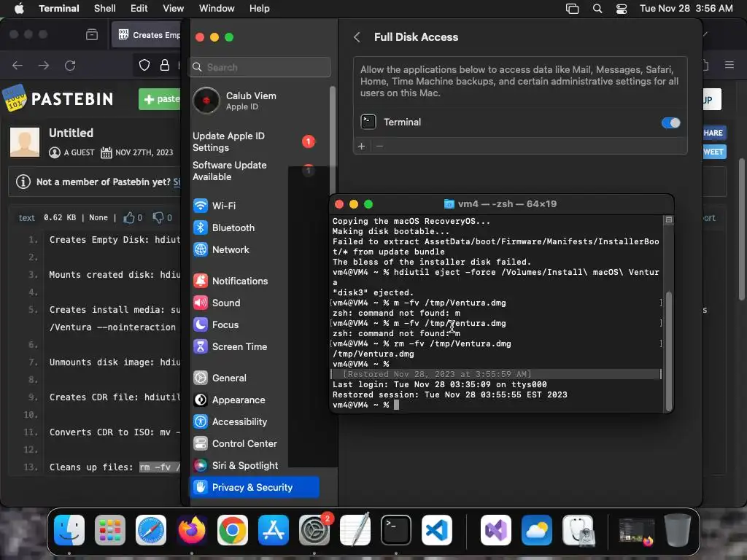Open Spotlight search in menu bar
This screenshot has width=747, height=560.
pos(597,8)
